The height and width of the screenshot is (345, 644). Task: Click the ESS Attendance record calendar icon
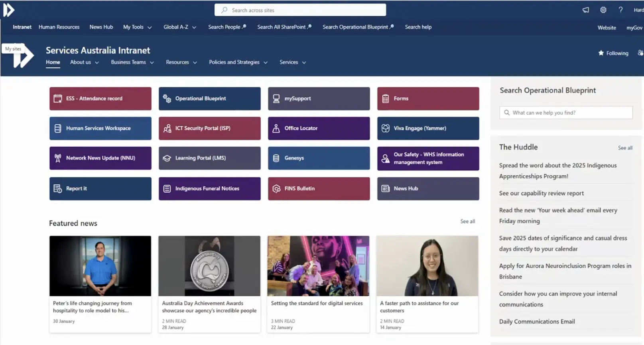58,99
